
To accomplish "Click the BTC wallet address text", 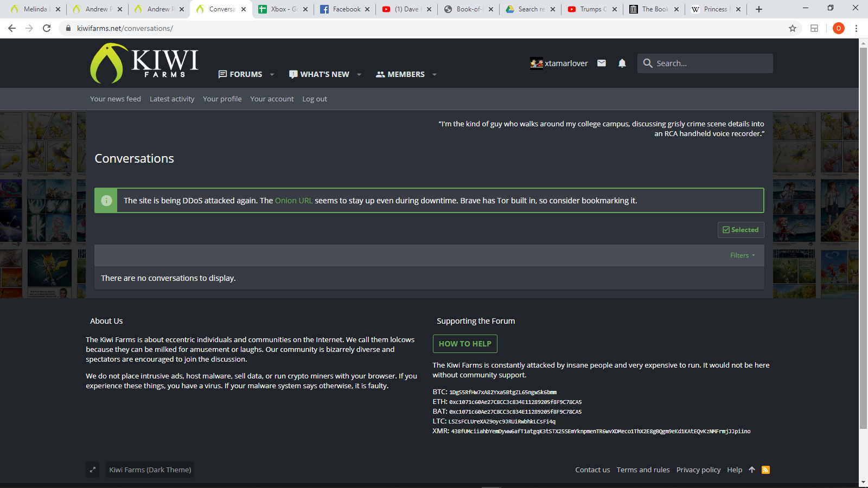I will 502,392.
